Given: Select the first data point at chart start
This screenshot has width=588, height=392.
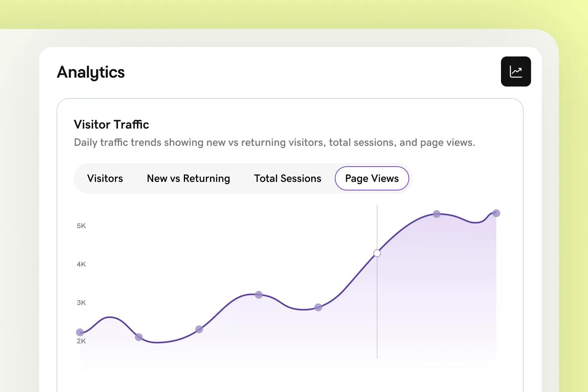Looking at the screenshot, I should pos(80,332).
